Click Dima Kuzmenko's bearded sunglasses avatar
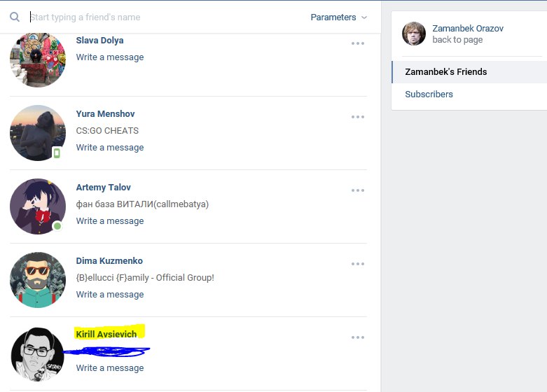Image resolution: width=547 pixels, height=392 pixels. click(38, 280)
